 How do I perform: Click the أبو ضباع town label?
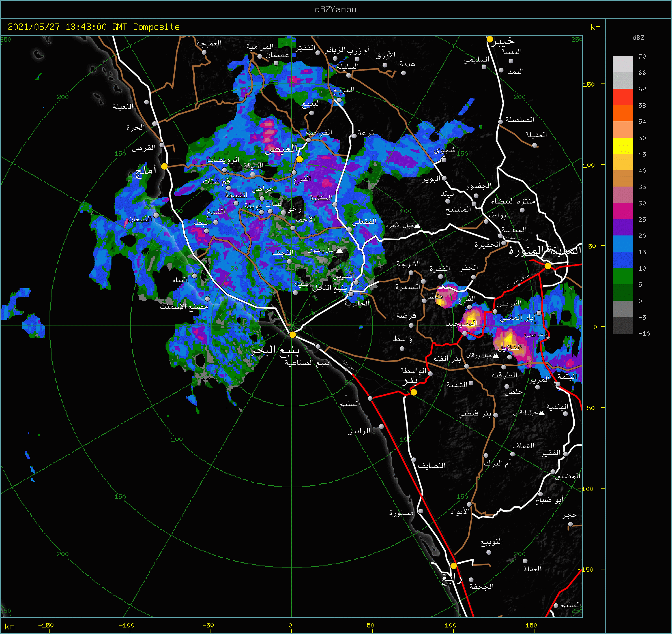point(549,500)
